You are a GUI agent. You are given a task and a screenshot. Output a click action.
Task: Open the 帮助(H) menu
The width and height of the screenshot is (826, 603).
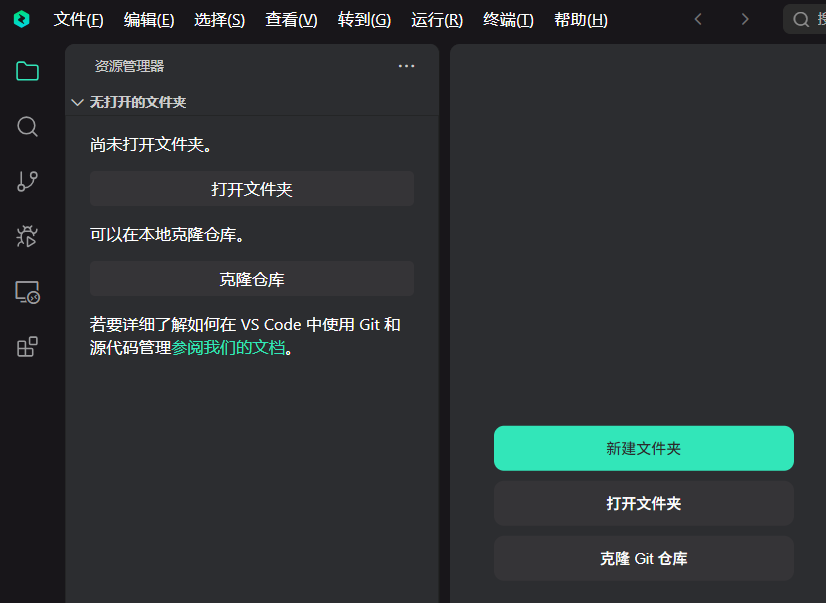[x=581, y=20]
